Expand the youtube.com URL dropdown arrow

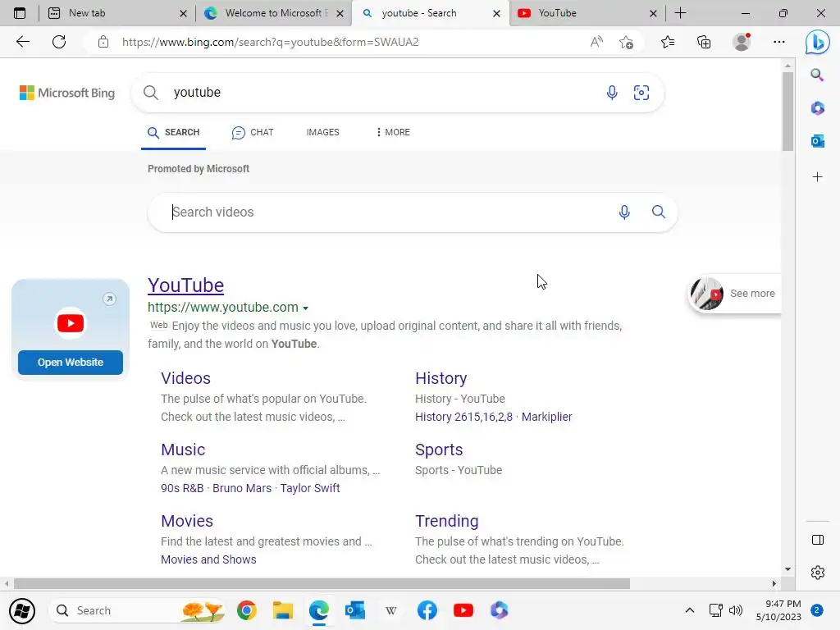pyautogui.click(x=305, y=308)
